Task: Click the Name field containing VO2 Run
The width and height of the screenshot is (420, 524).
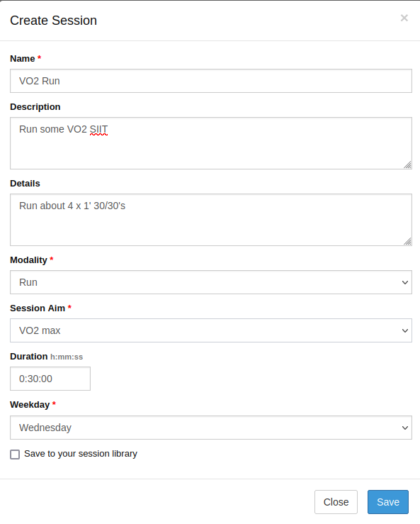Action: pyautogui.click(x=211, y=81)
